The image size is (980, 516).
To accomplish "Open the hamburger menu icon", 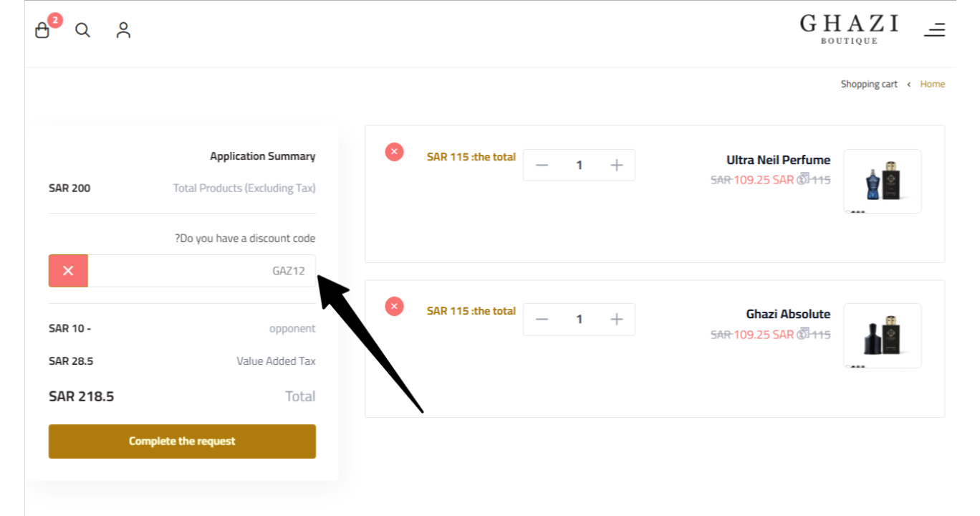I will 934,29.
